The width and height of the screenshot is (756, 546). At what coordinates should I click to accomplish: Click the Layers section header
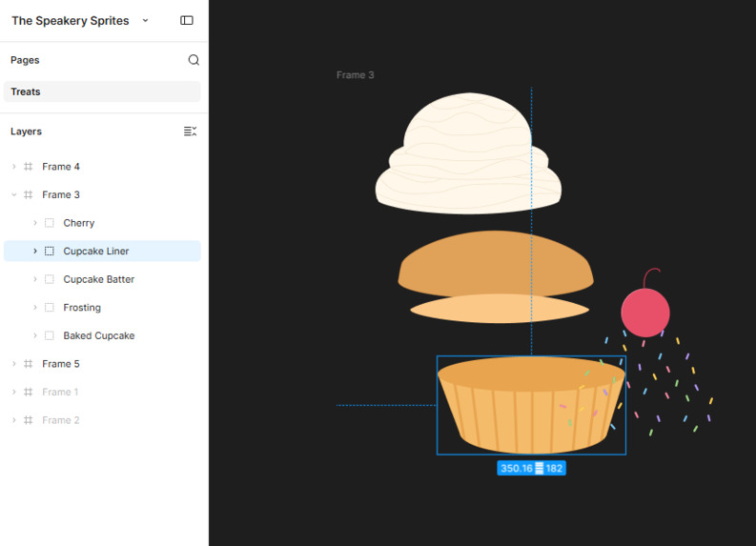(x=26, y=131)
